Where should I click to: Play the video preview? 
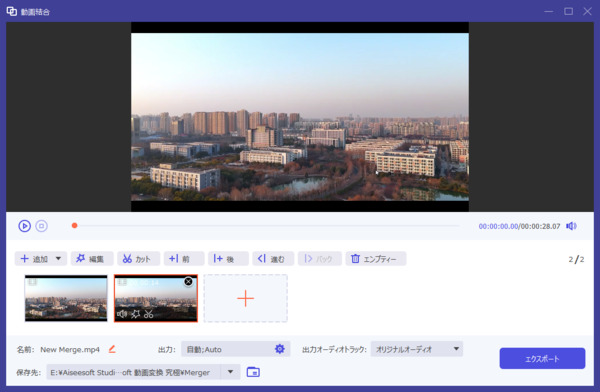[24, 226]
